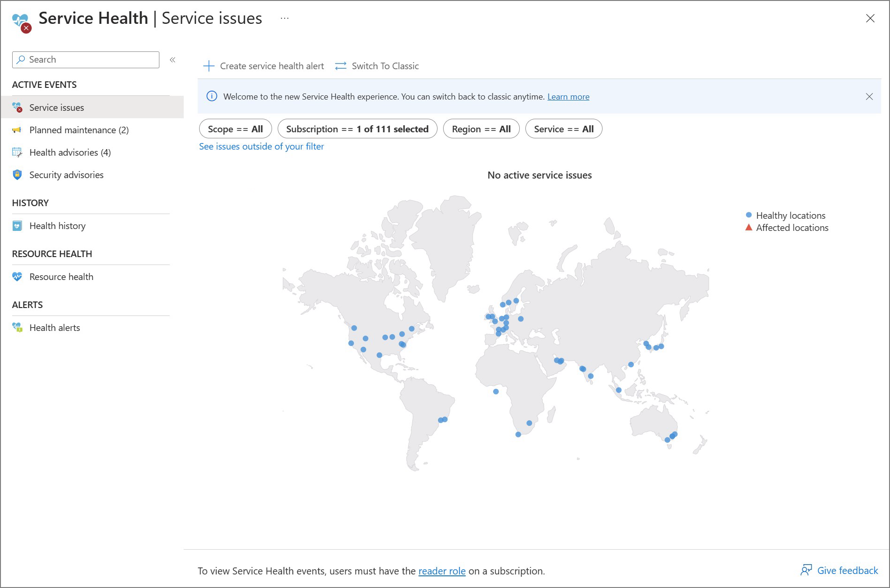Click the info icon in welcome banner

pos(212,96)
